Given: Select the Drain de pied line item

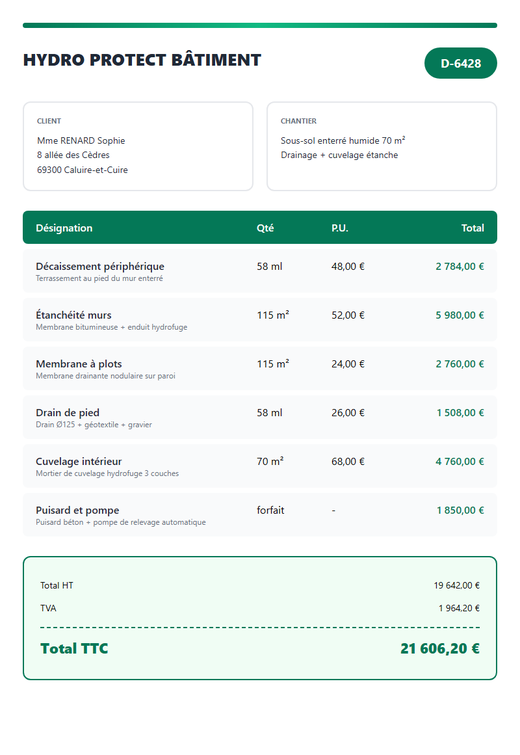Looking at the screenshot, I should pyautogui.click(x=260, y=417).
